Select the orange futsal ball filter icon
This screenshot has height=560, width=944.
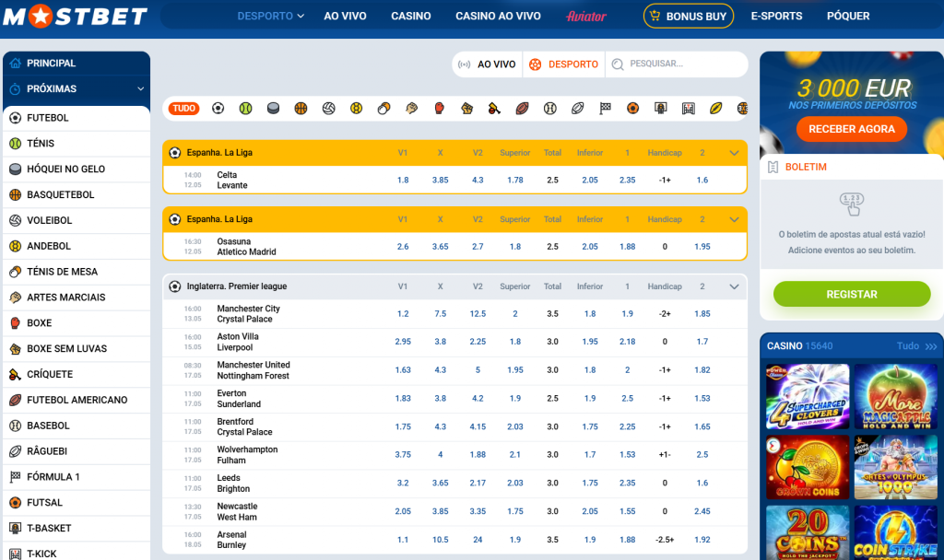tap(632, 109)
